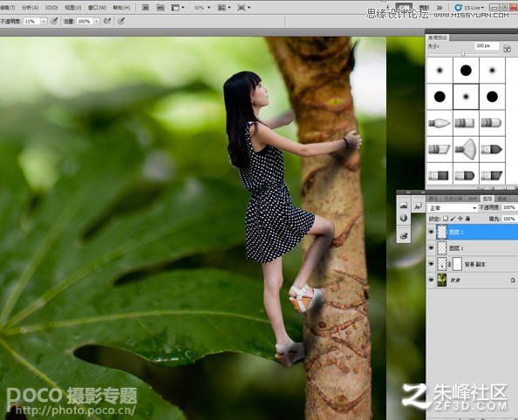Click the CS Live button

point(469,7)
